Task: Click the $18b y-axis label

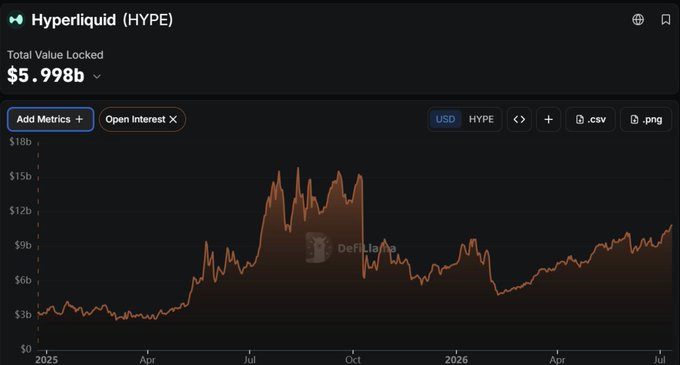Action: tap(20, 142)
